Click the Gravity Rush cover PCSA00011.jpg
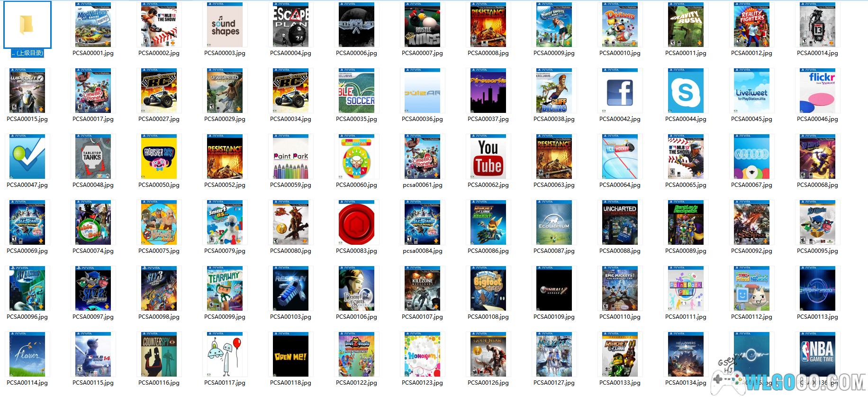Screen dimensions: 868x397 (686, 25)
